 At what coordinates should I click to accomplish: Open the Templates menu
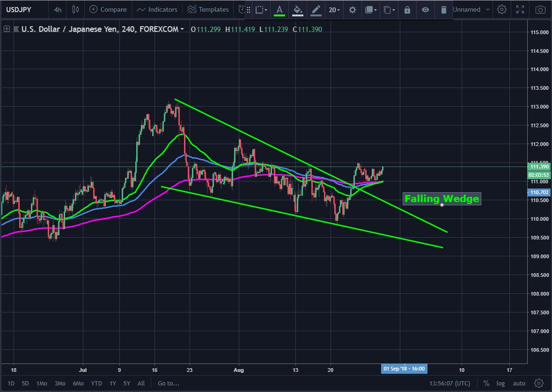[208, 9]
